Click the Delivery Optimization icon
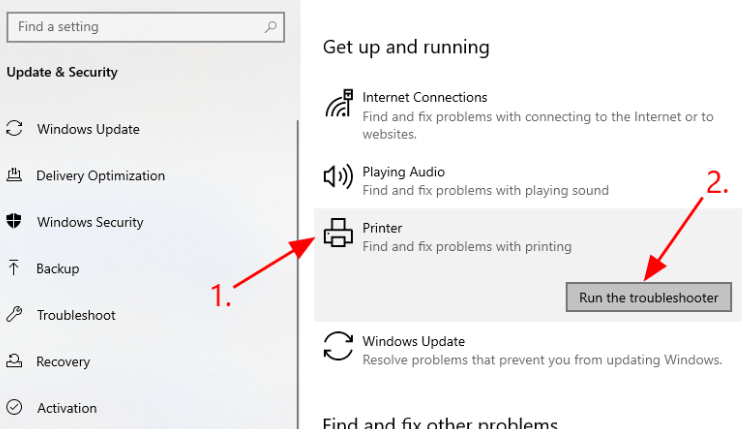751x429 pixels. [x=15, y=176]
